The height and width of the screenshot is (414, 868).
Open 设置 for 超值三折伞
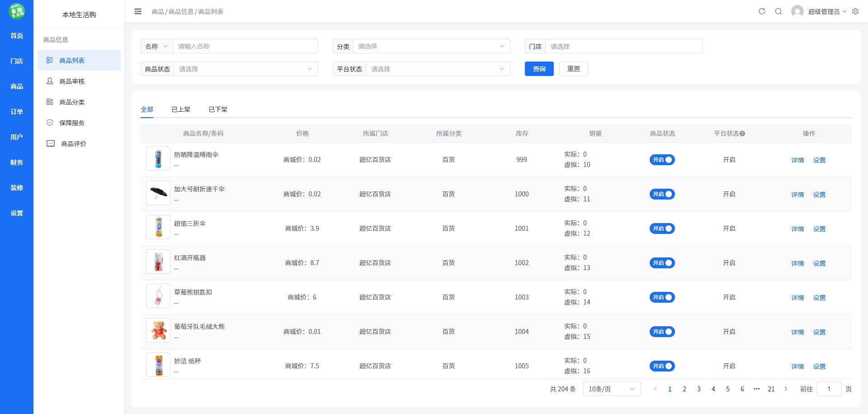click(x=819, y=229)
